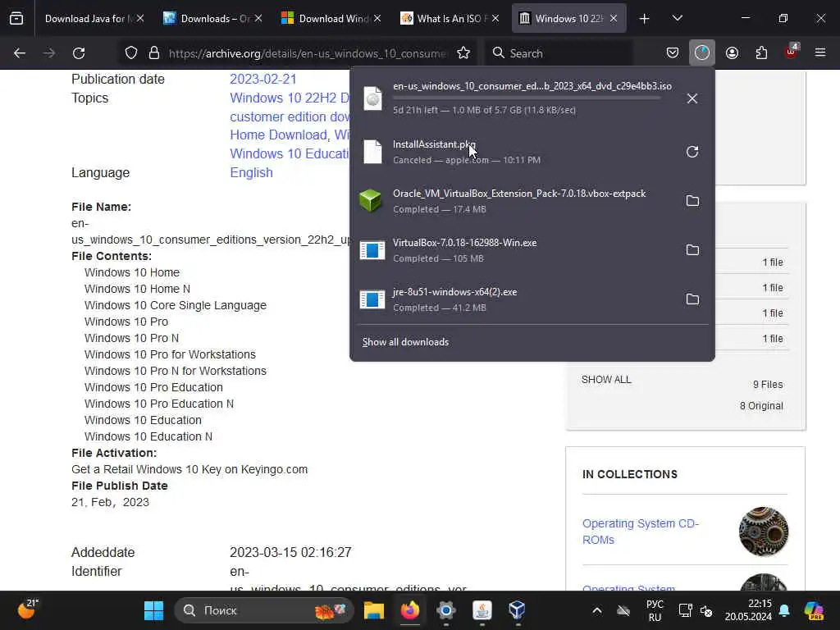Open VirtualBox taskbar icon

(517, 610)
